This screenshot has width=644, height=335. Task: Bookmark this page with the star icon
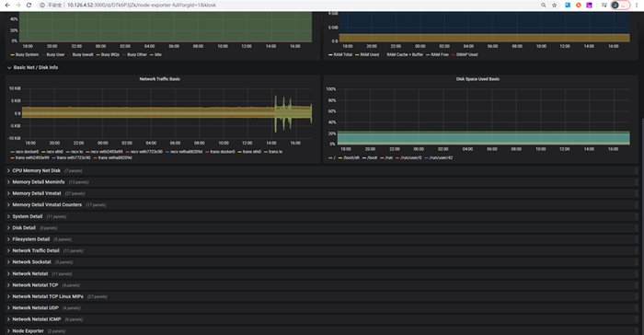[555, 5]
